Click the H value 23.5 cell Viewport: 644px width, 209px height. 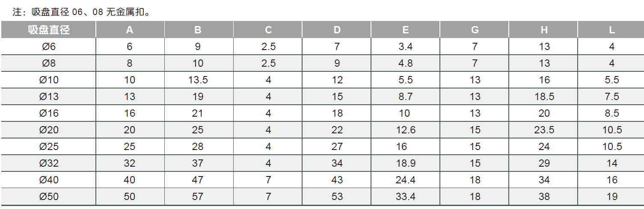coord(544,130)
